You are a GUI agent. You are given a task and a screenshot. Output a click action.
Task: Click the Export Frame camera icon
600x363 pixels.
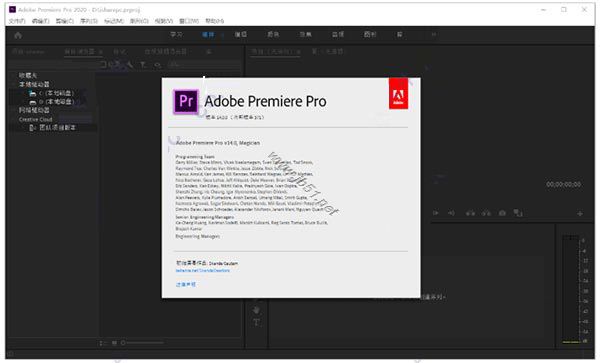502,213
